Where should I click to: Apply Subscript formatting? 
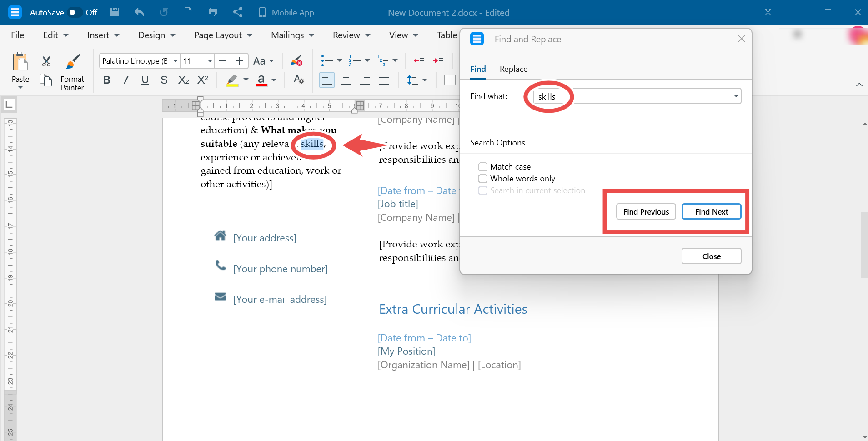(183, 80)
